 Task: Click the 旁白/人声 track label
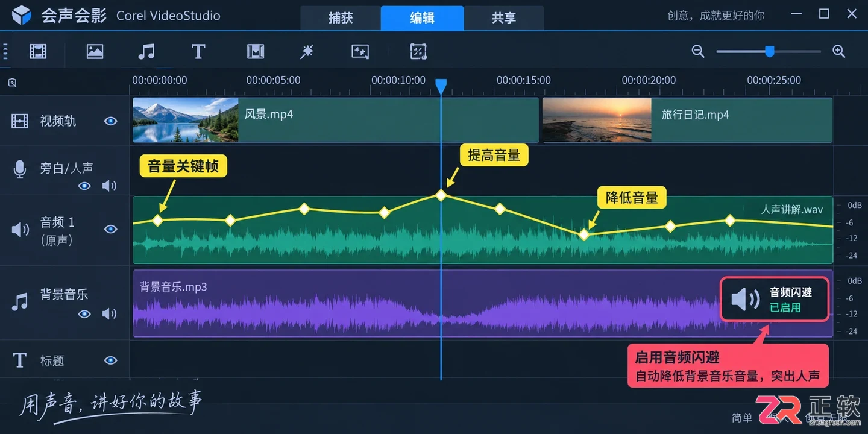pyautogui.click(x=66, y=168)
